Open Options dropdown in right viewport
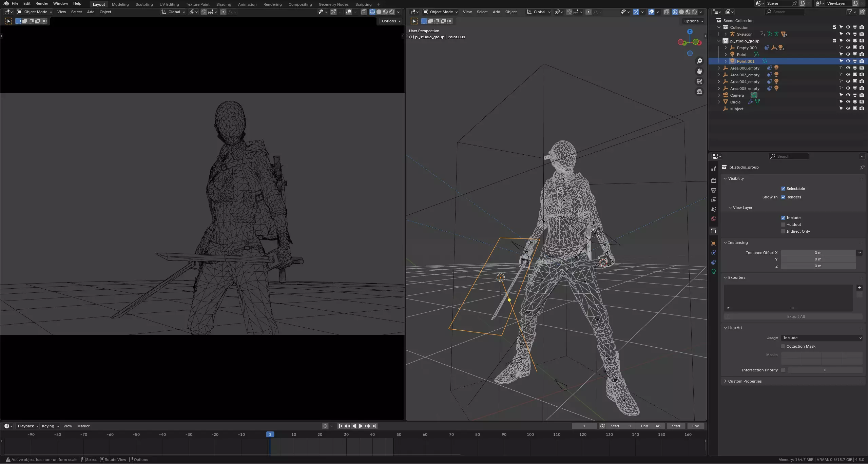868x464 pixels. pyautogui.click(x=694, y=21)
